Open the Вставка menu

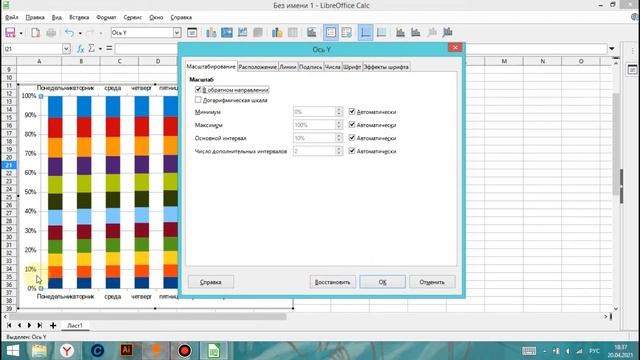[79, 18]
